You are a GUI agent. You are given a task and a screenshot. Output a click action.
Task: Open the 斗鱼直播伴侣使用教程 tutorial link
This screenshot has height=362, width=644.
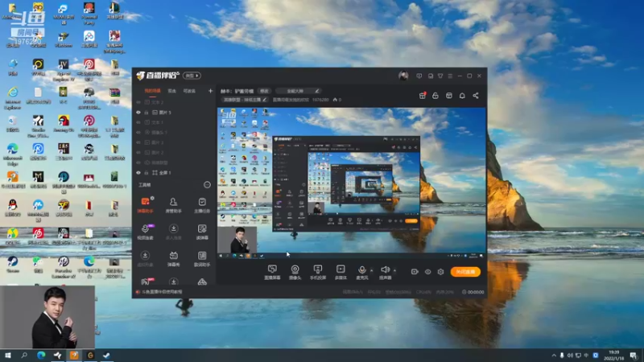[162, 292]
